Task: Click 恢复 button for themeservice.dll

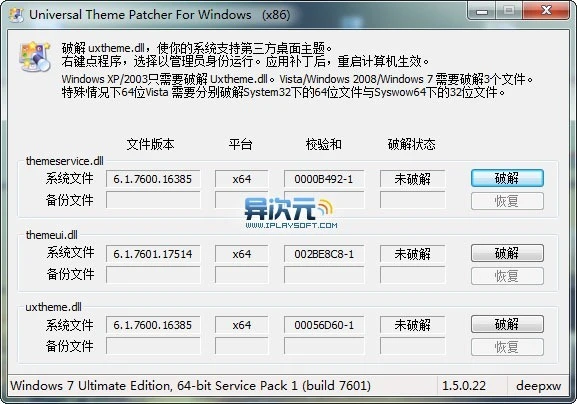Action: click(x=507, y=201)
